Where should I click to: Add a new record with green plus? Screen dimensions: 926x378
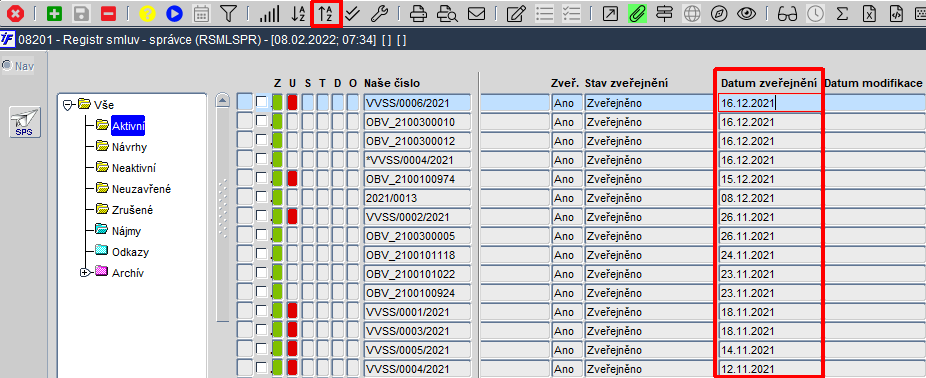pos(54,14)
